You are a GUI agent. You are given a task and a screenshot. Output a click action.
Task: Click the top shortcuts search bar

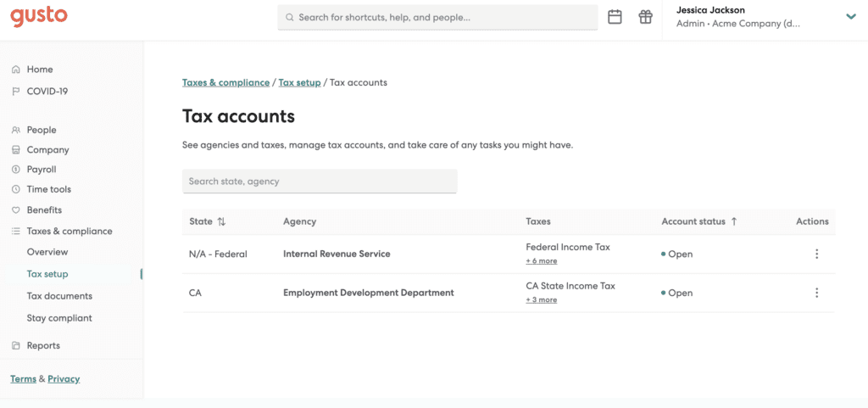[x=437, y=17]
